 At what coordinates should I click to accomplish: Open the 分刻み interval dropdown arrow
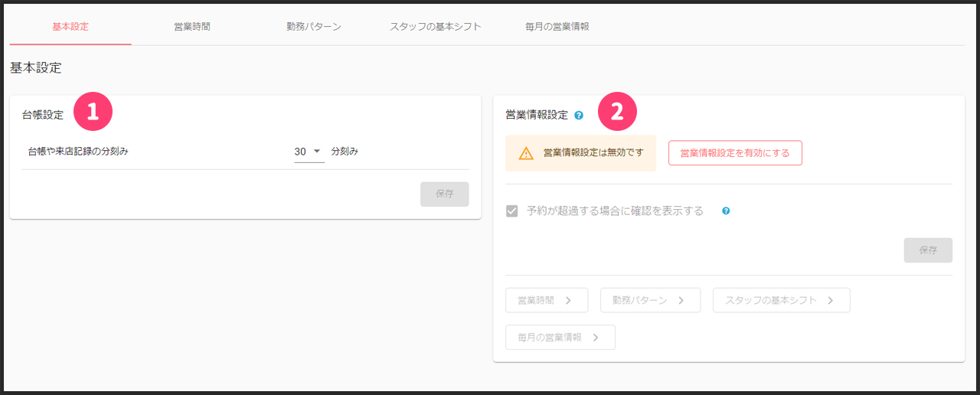317,152
